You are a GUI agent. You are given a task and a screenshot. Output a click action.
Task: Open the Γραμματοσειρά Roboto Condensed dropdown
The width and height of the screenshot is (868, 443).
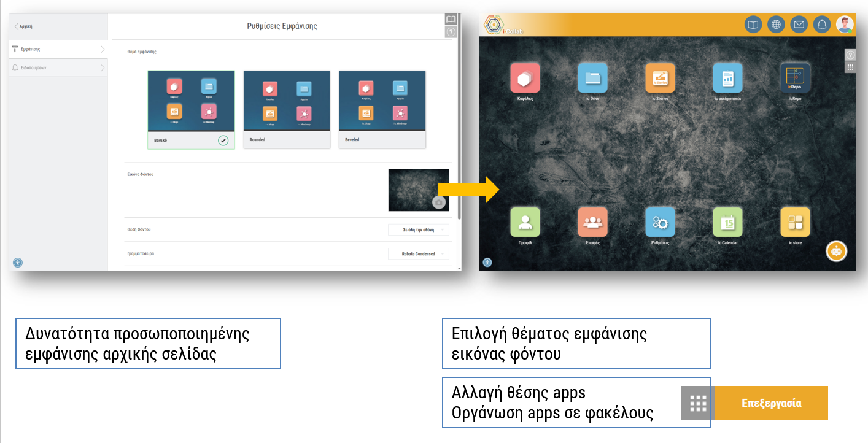419,253
